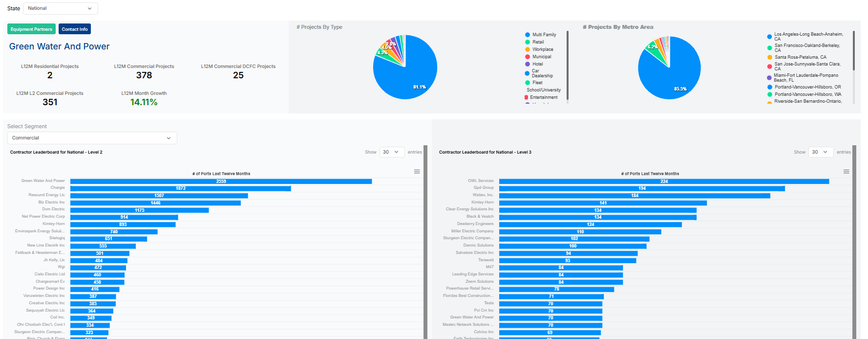
Task: Open the Level 3 leaderboard chart menu icon
Action: (x=846, y=172)
